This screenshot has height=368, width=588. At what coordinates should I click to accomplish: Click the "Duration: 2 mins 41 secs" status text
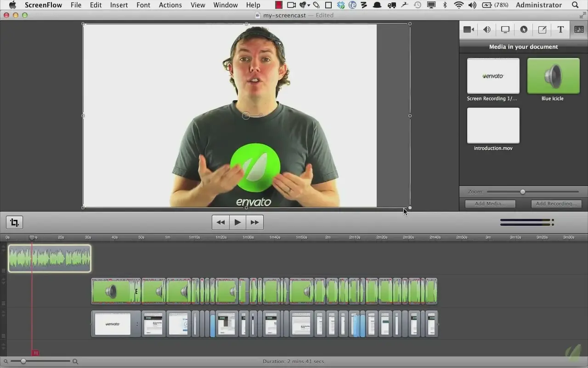[293, 362]
